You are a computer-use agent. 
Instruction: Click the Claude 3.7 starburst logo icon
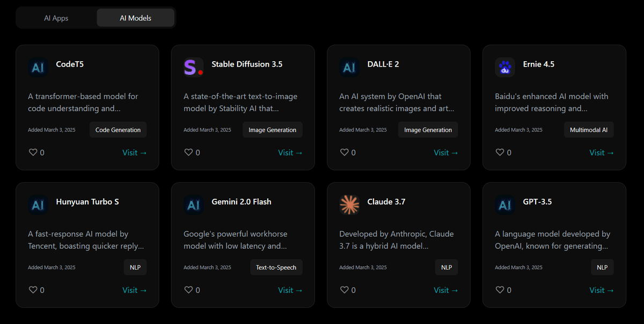point(349,205)
